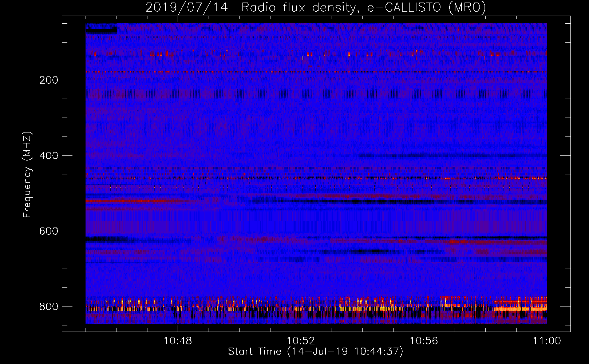This screenshot has width=589, height=364.
Task: Click the 200 frequency tick label
Action: pyautogui.click(x=49, y=80)
